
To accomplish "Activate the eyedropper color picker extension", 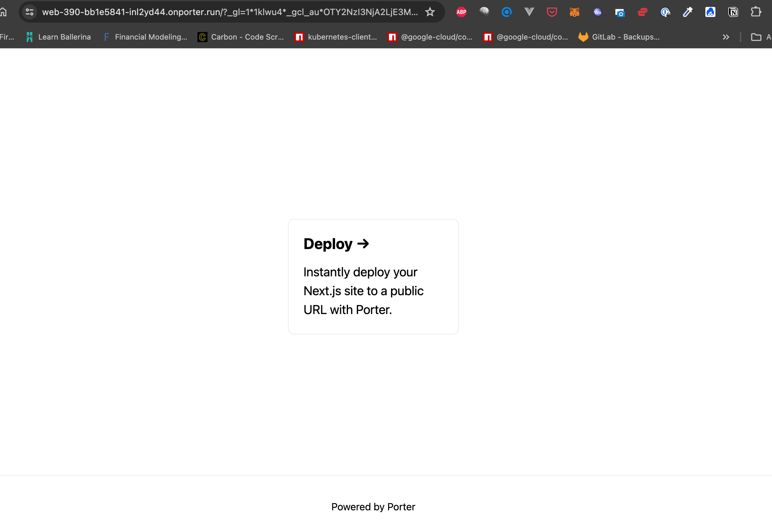I will tap(687, 12).
